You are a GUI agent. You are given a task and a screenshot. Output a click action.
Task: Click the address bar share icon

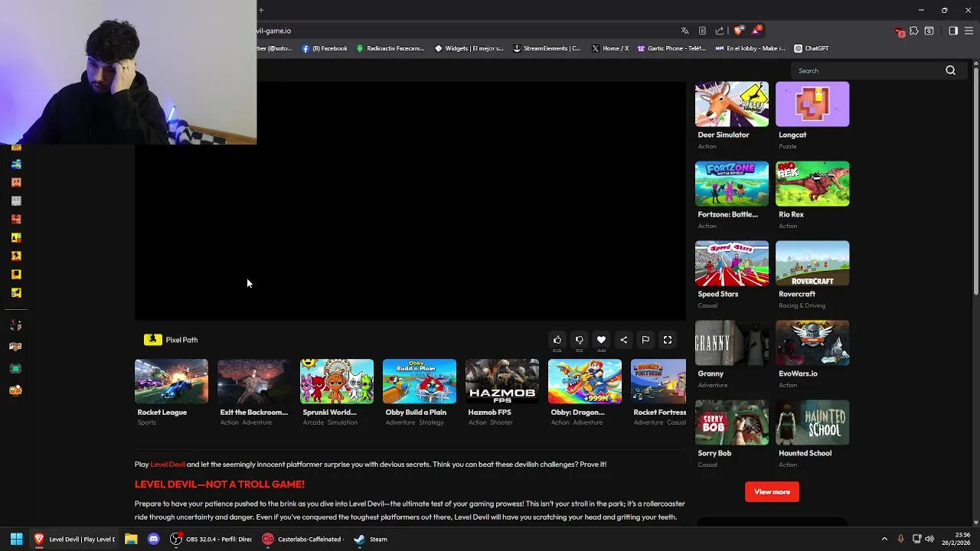pyautogui.click(x=720, y=31)
